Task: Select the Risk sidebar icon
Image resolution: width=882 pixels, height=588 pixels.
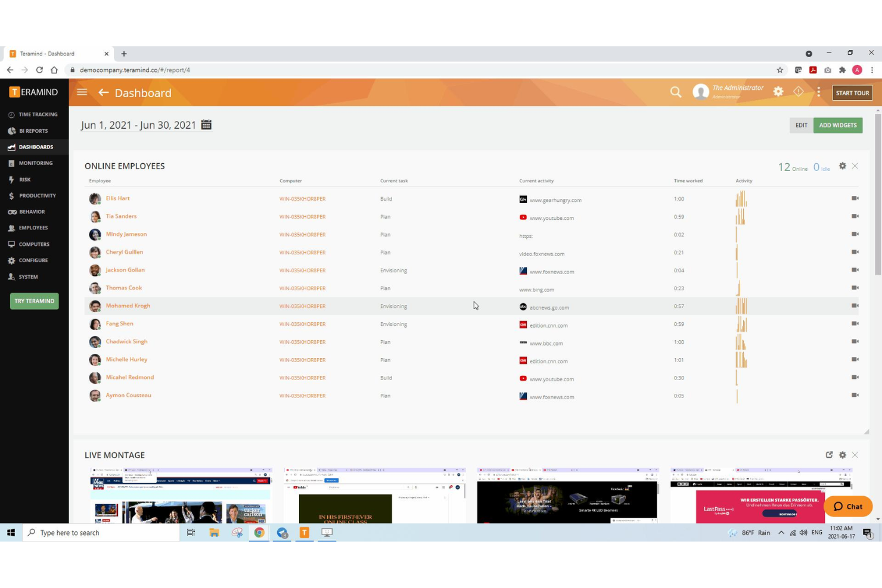Action: (24, 179)
